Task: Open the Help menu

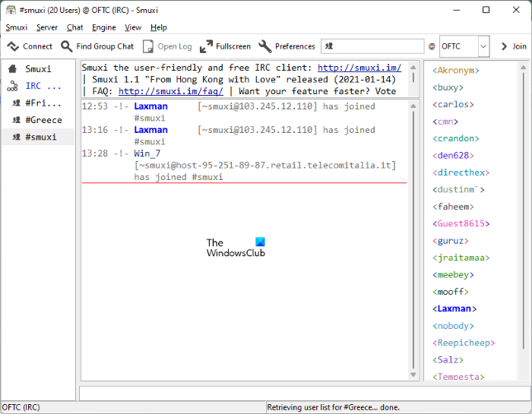Action: [159, 27]
